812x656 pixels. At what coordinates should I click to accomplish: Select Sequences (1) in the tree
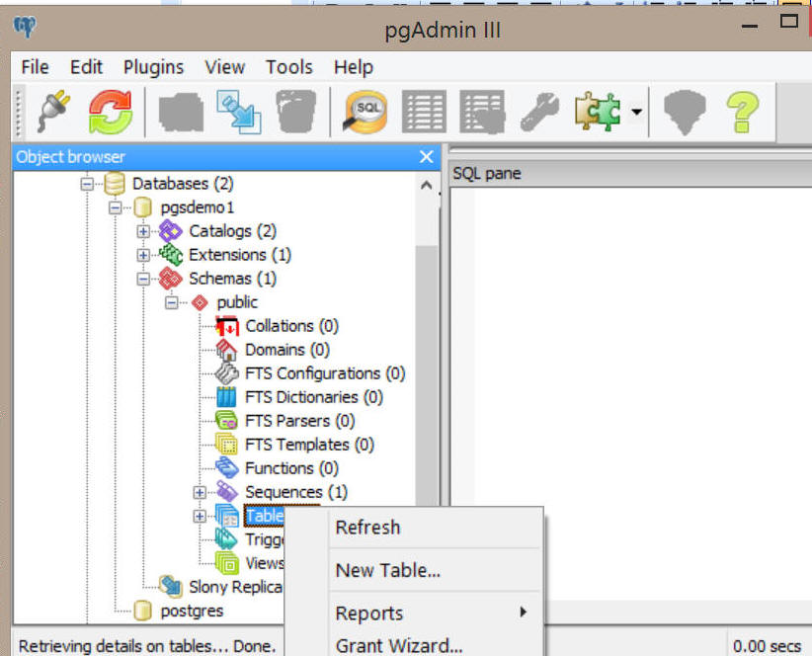point(296,492)
